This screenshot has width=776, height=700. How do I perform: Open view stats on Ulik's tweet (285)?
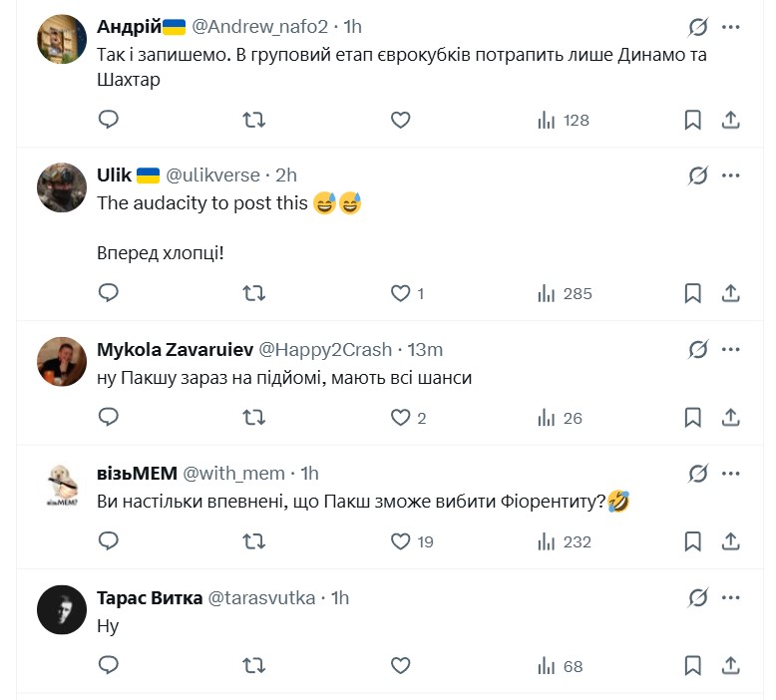(565, 293)
